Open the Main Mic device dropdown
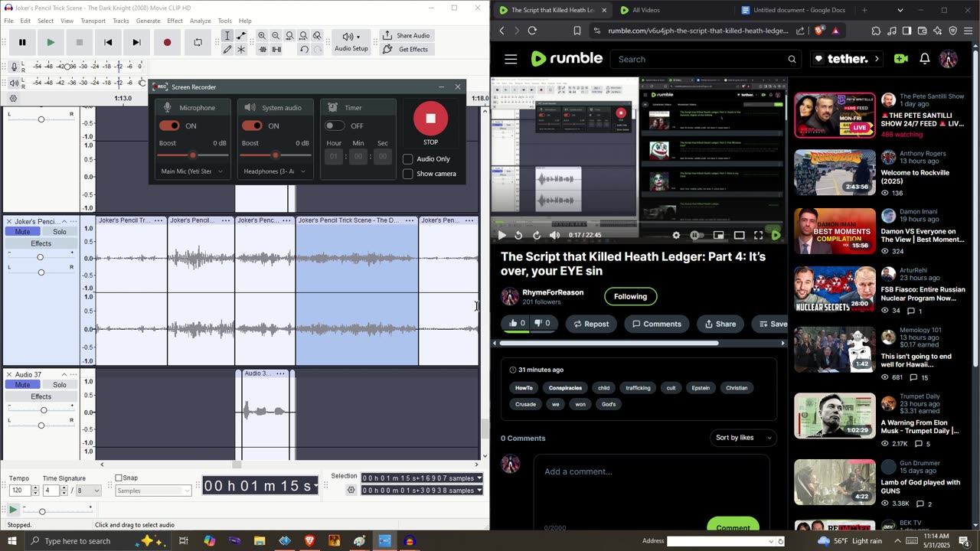980x551 pixels. 192,171
